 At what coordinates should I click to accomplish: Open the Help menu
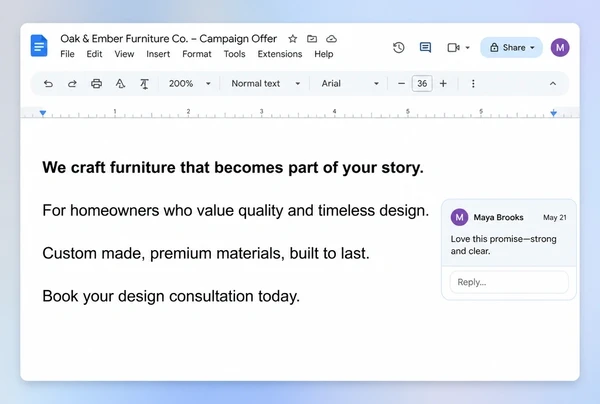pyautogui.click(x=324, y=54)
